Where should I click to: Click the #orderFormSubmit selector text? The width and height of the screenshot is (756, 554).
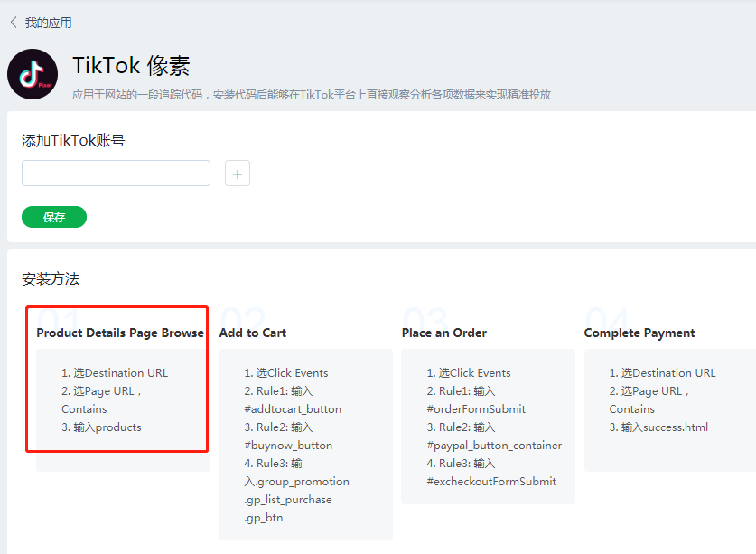[x=476, y=409]
